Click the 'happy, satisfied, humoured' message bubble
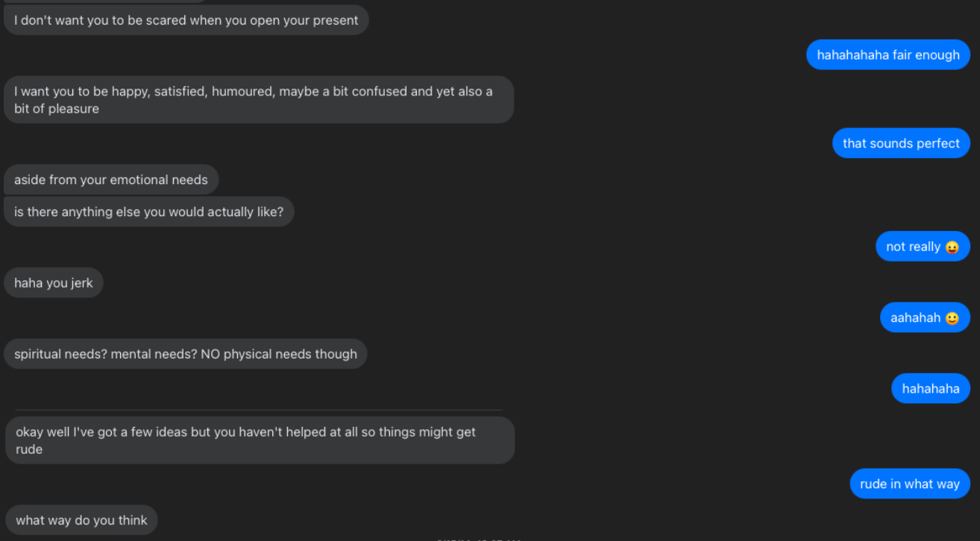The width and height of the screenshot is (980, 541). point(259,100)
